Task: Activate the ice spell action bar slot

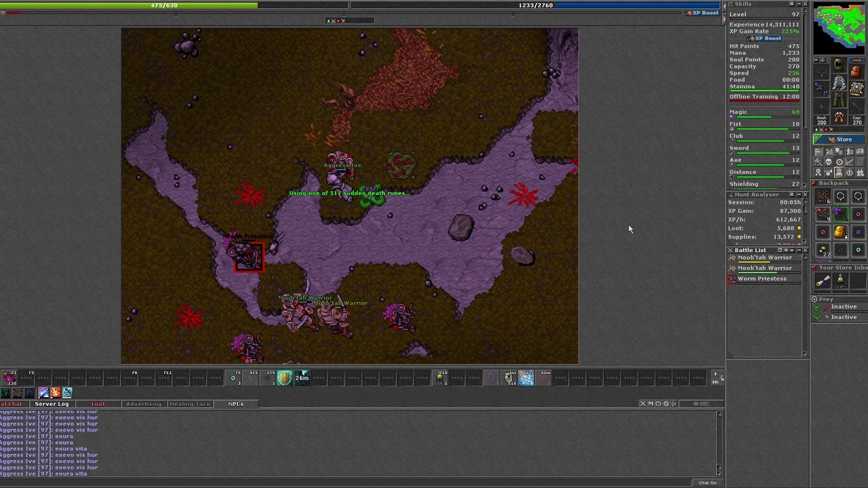Action: coord(527,378)
